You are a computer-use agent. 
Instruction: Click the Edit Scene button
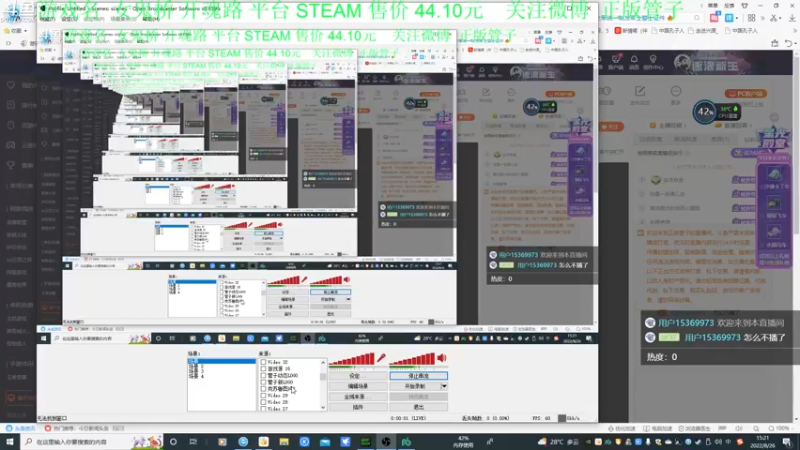(x=358, y=386)
